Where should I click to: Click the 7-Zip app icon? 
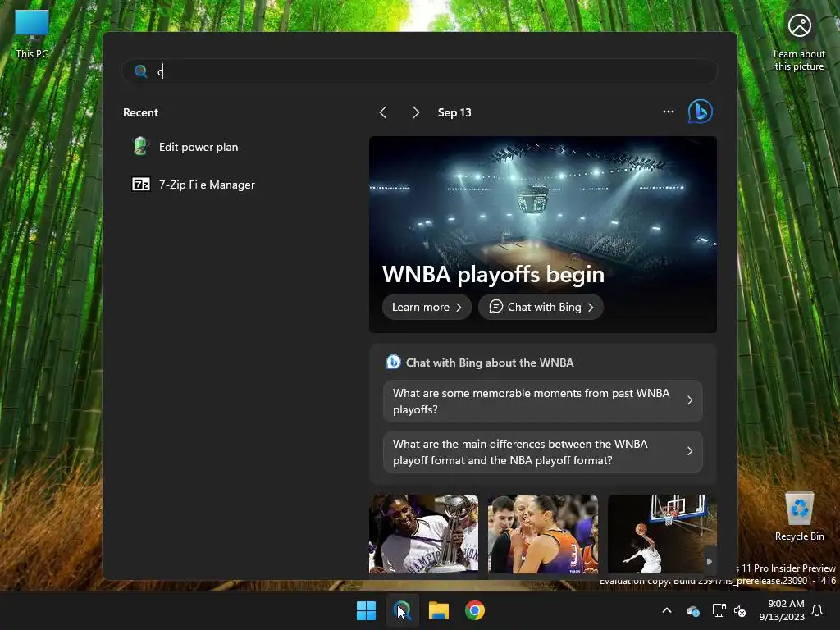click(x=141, y=185)
